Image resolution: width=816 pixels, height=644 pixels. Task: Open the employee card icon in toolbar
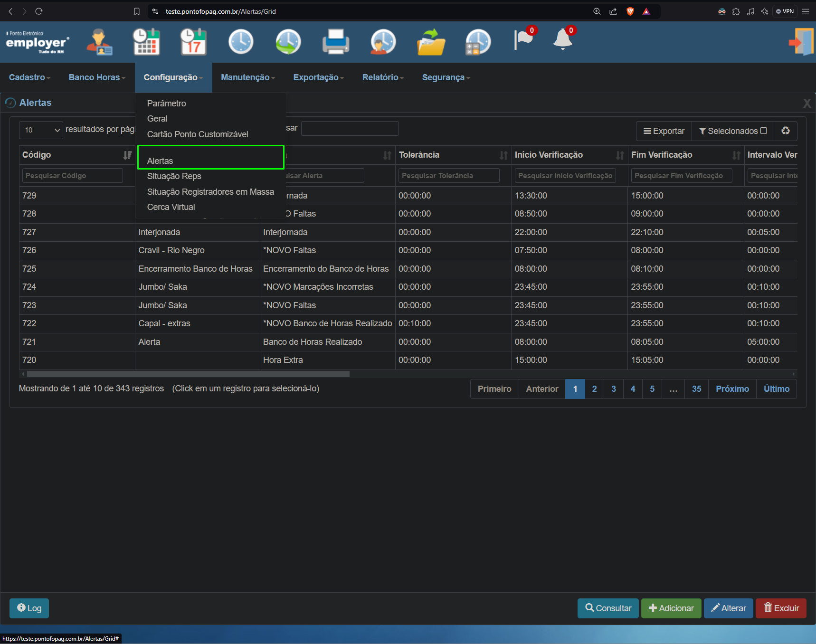(x=99, y=42)
